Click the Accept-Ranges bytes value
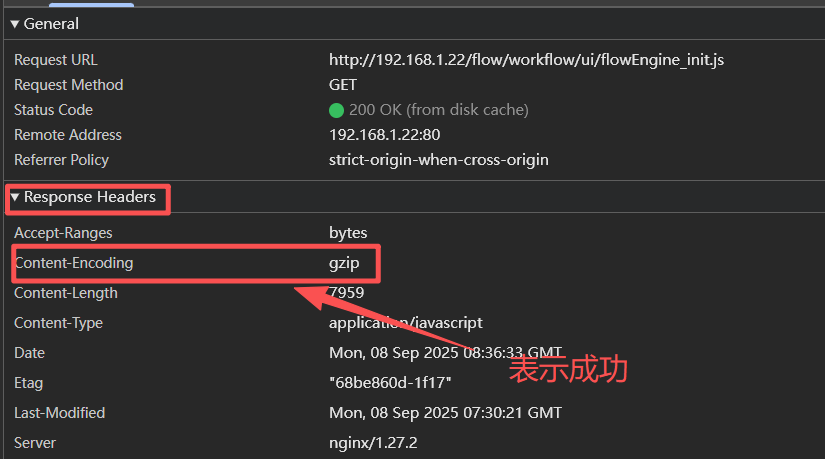 pos(348,233)
